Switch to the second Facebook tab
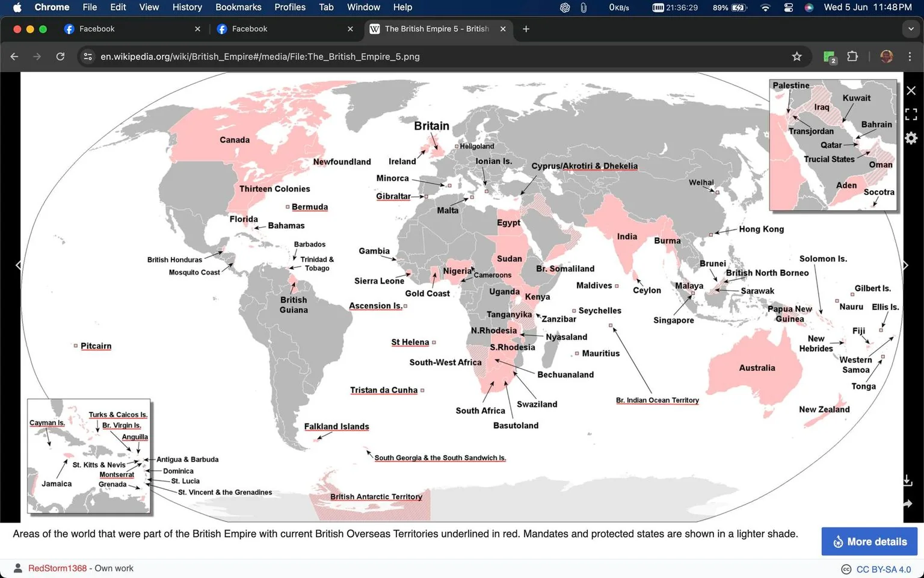This screenshot has height=578, width=924. click(x=285, y=29)
